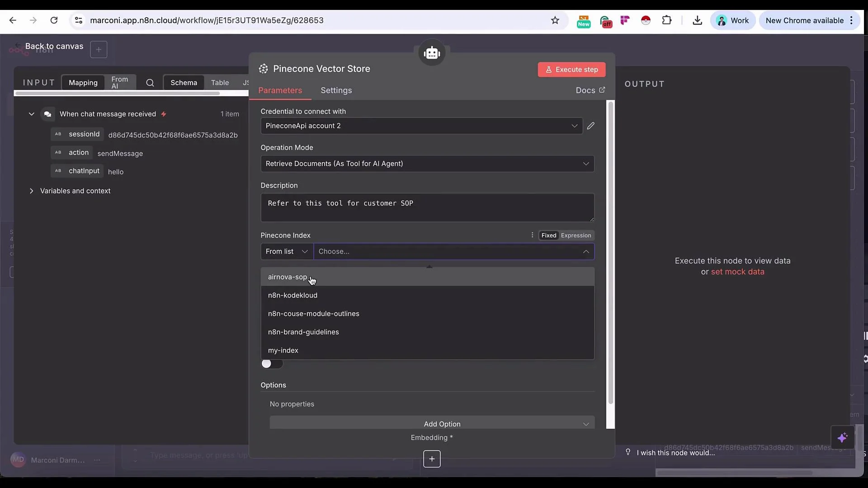Run the Execute step button

coord(571,70)
